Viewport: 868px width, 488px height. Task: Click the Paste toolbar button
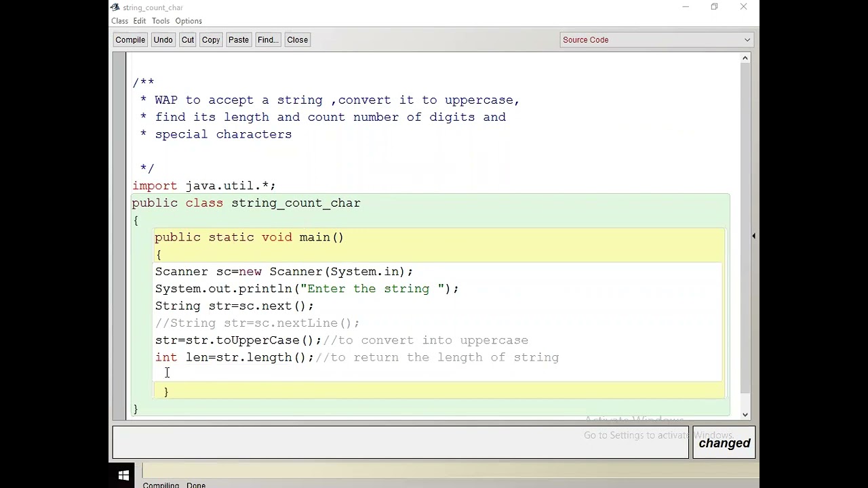tap(239, 40)
